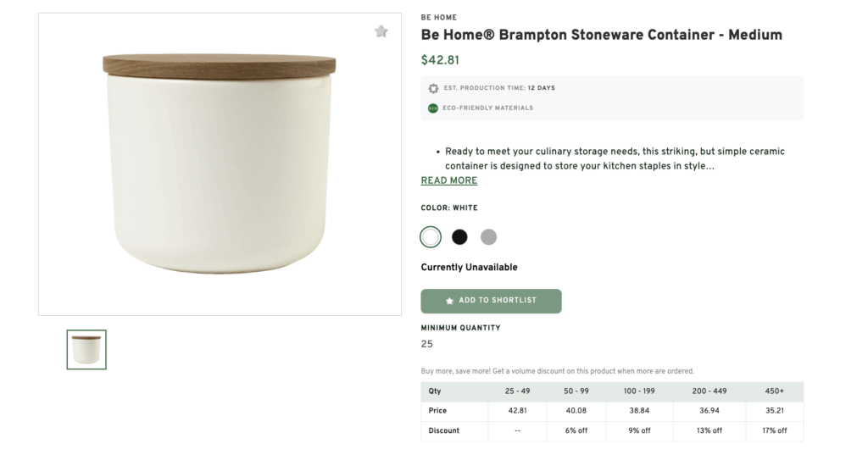Screen dimensions: 868x449
Task: Click the gear icon beside production time
Action: [434, 88]
